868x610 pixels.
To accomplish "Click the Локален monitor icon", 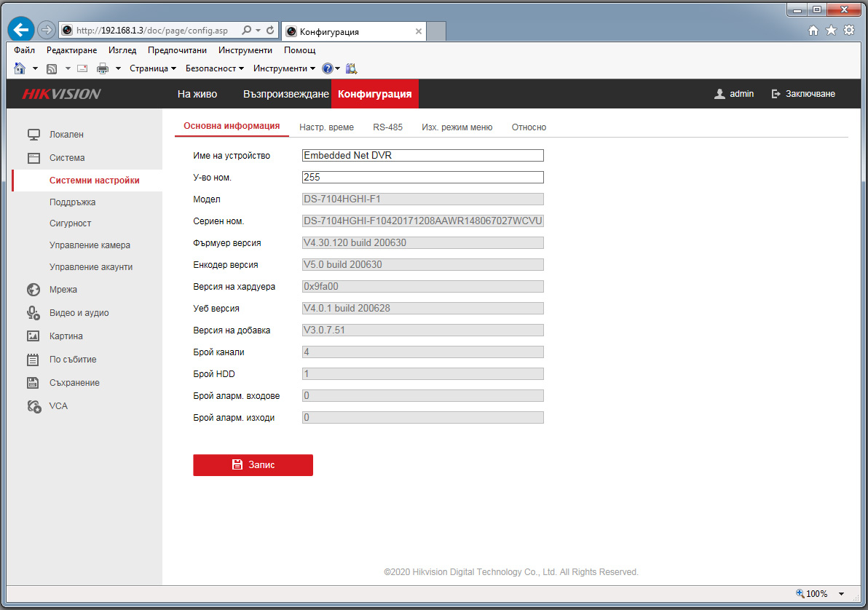I will click(33, 135).
